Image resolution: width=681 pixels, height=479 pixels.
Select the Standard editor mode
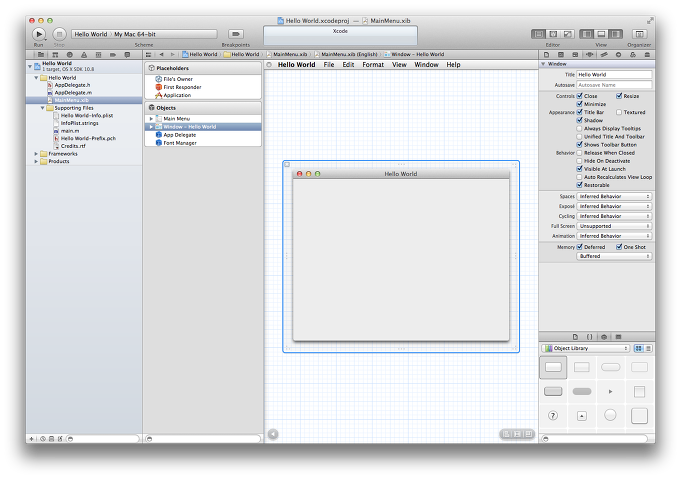click(x=539, y=34)
